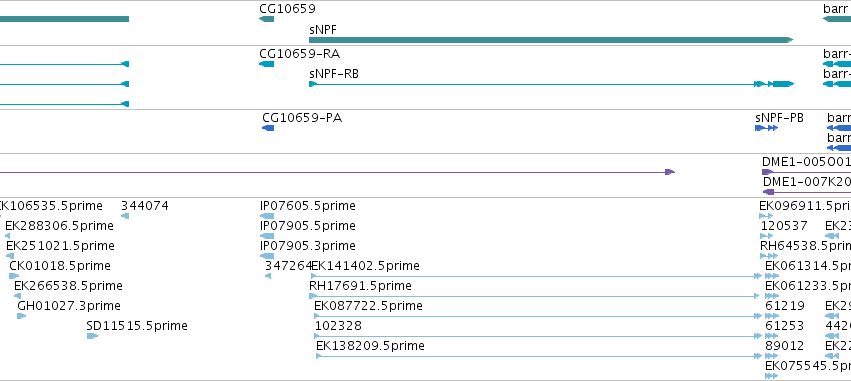The image size is (851, 381).
Task: Select the 347264 small arrow glyph
Action: pyautogui.click(x=268, y=276)
